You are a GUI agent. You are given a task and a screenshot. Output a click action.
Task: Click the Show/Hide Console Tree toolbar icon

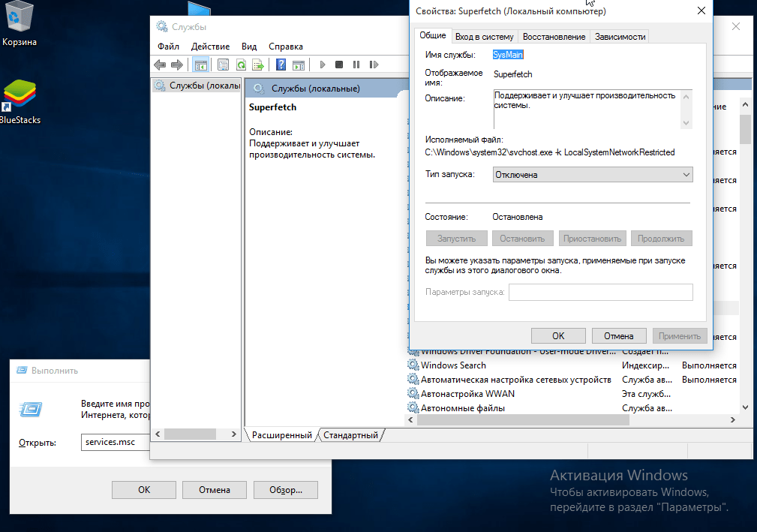pyautogui.click(x=200, y=65)
